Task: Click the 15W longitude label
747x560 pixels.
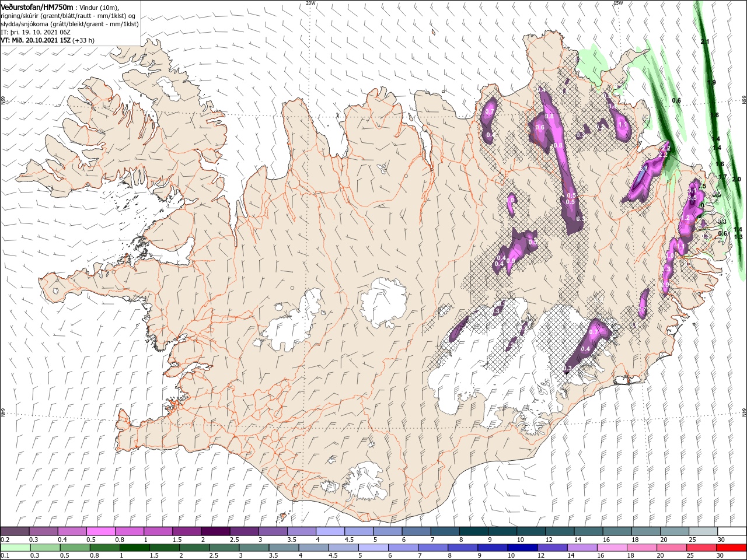Action: point(618,3)
